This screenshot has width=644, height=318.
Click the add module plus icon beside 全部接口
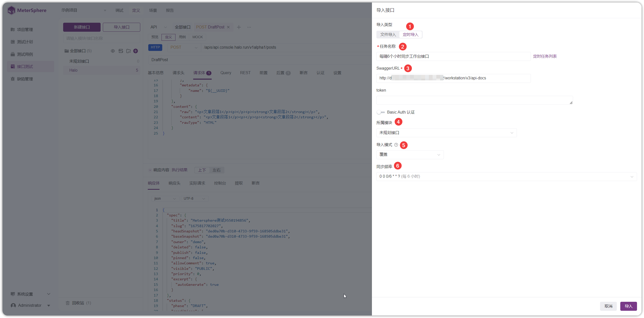tap(136, 51)
